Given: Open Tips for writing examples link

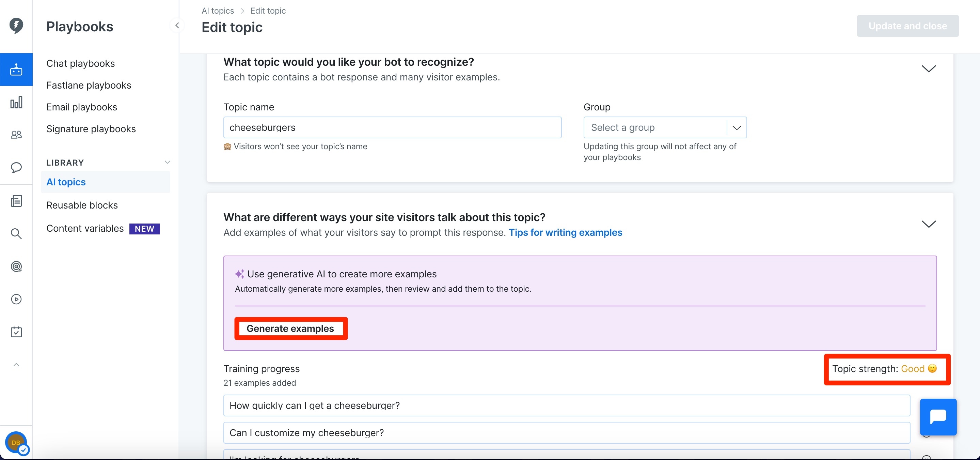Looking at the screenshot, I should pyautogui.click(x=565, y=232).
